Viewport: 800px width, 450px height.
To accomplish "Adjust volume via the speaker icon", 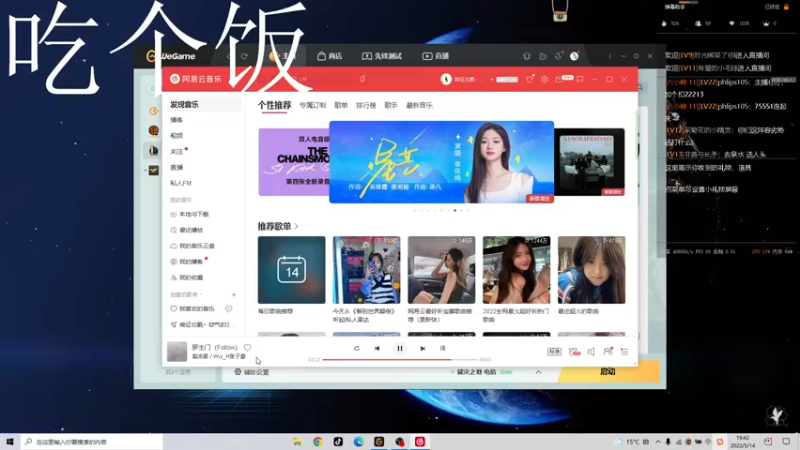I will click(x=591, y=352).
